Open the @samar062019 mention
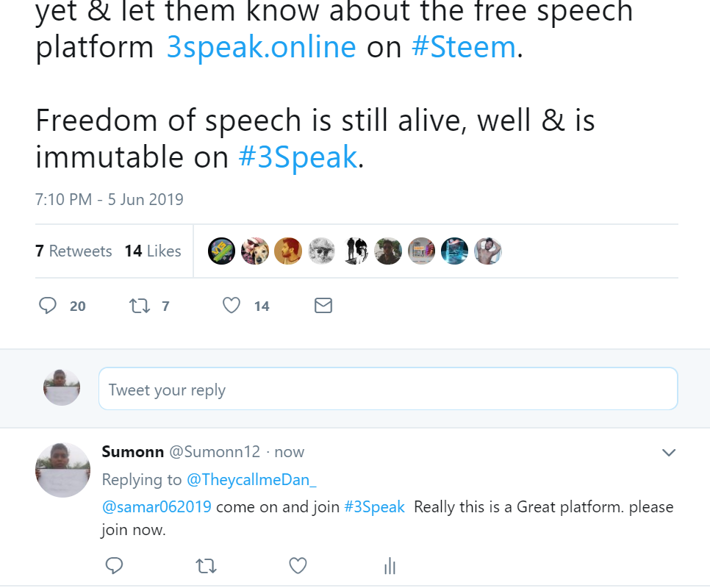The width and height of the screenshot is (710, 588). 157,507
